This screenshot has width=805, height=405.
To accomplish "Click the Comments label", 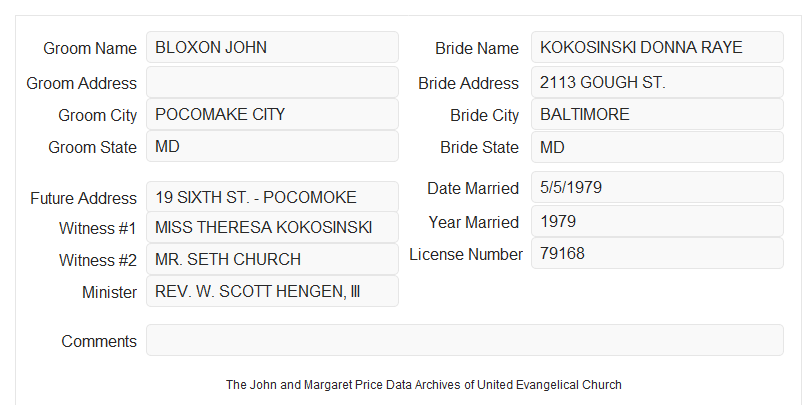I will click(99, 341).
